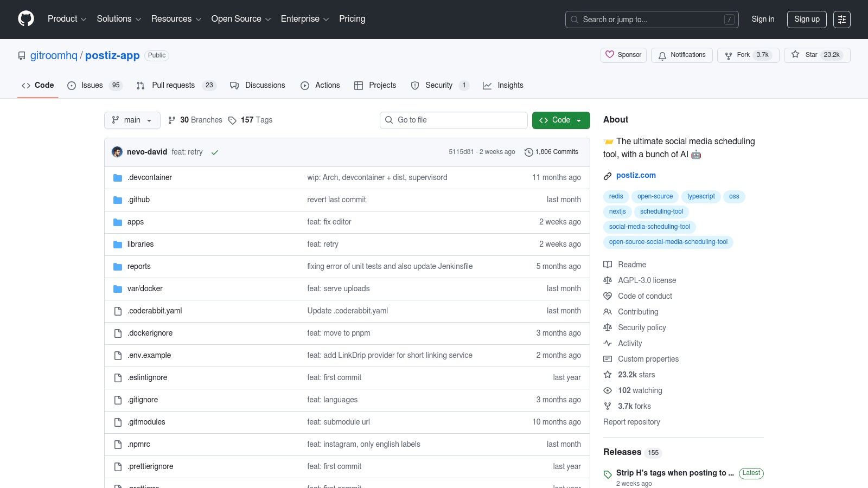868x488 pixels.
Task: Select the typescript topic tag
Action: 701,197
